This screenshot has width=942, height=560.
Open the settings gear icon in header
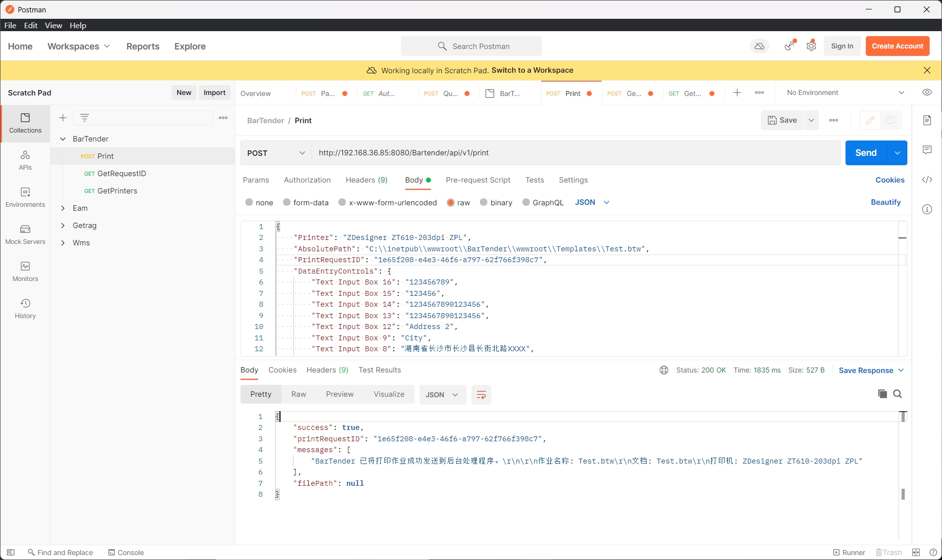811,46
